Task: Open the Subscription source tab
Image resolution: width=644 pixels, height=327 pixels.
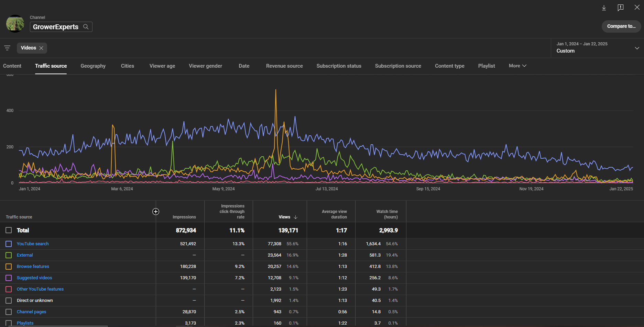Action: [398, 66]
